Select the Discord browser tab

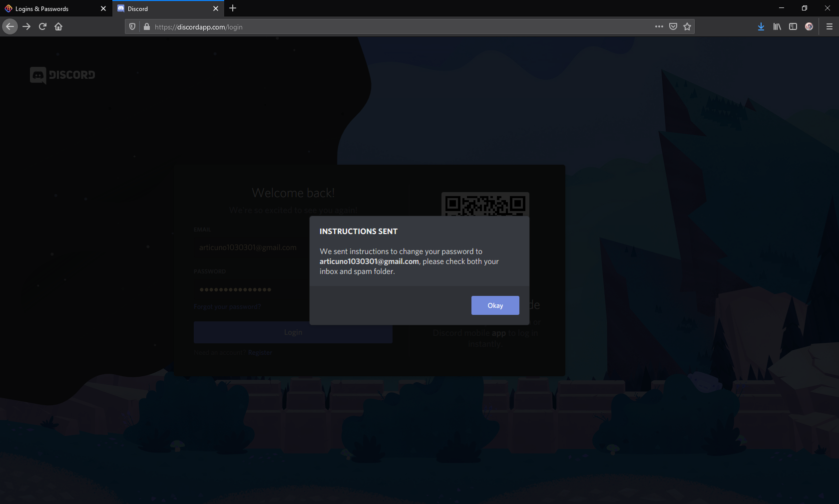[167, 8]
